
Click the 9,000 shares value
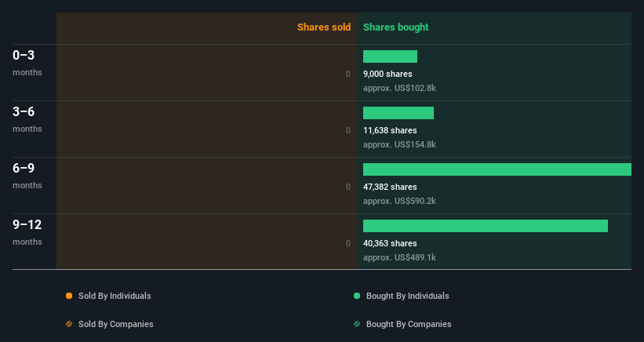[387, 74]
